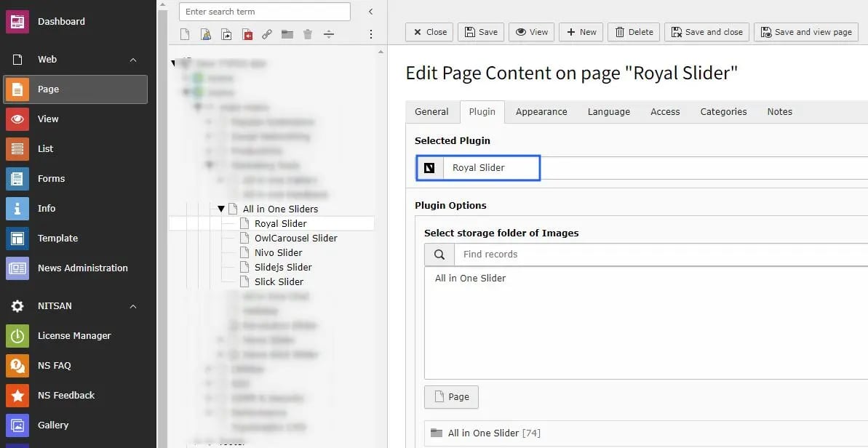Switch to the General tab
The height and width of the screenshot is (448, 868).
pyautogui.click(x=431, y=112)
